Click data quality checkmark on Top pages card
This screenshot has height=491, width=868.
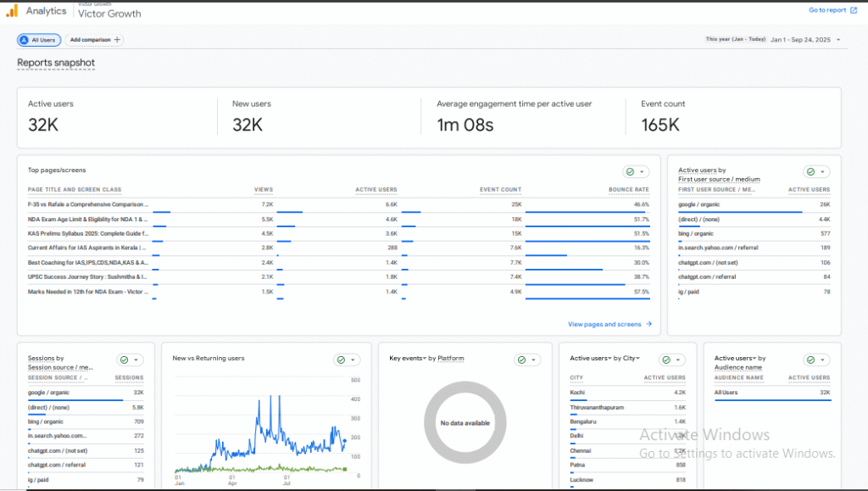(631, 171)
